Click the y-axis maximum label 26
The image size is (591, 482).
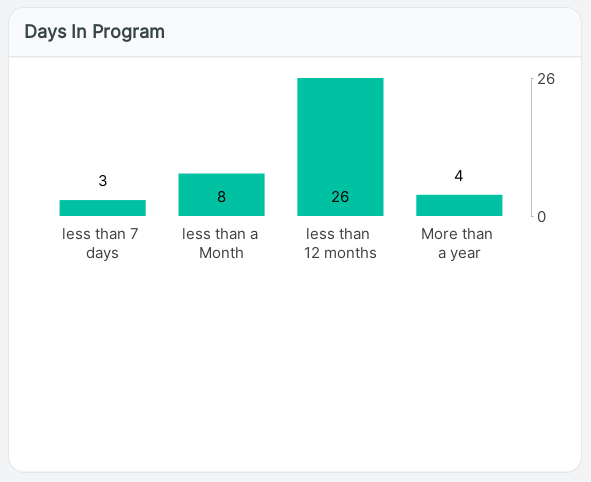[x=546, y=79]
